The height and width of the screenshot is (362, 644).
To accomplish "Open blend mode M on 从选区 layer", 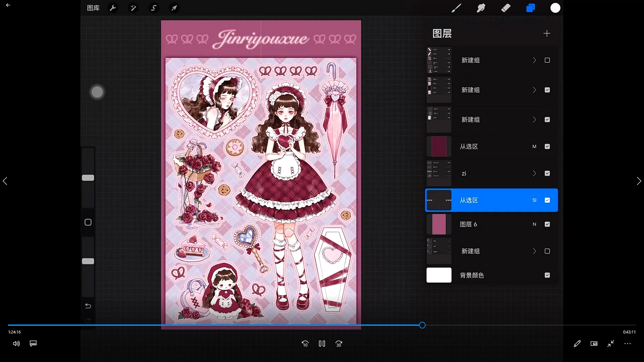I will [x=534, y=146].
